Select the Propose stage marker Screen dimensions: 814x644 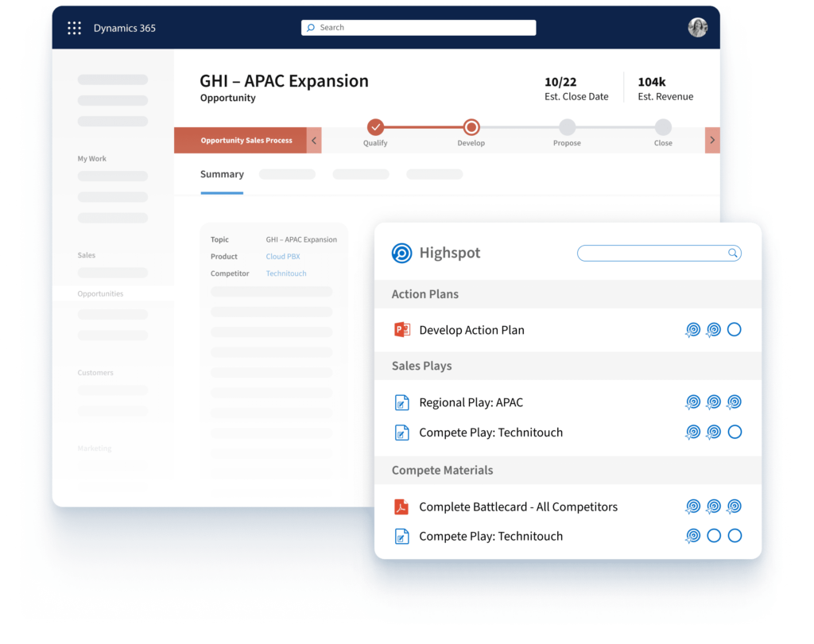click(x=567, y=126)
